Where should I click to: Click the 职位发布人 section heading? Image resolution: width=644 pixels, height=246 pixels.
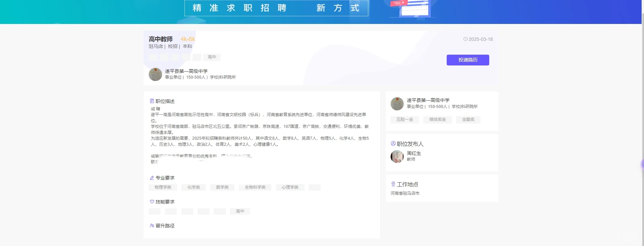point(410,144)
